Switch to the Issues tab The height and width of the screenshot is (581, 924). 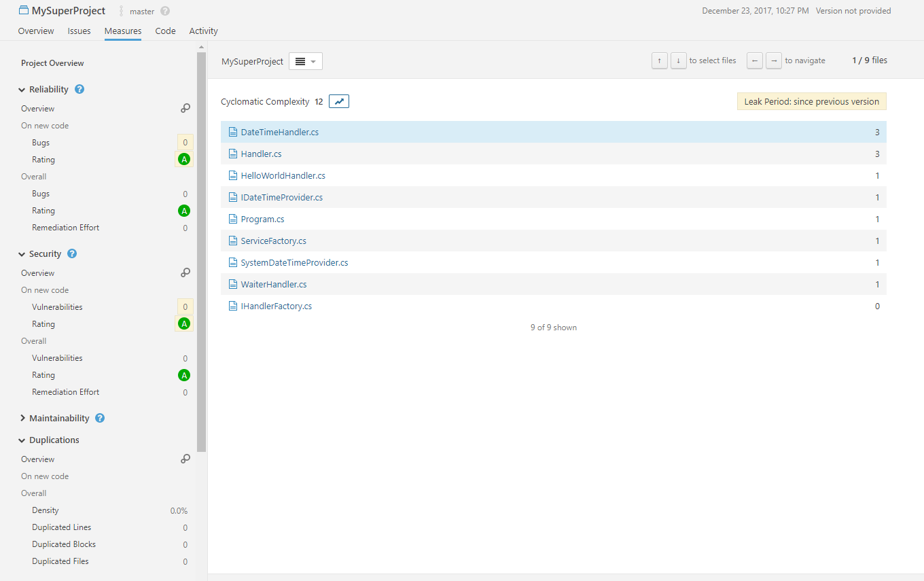coord(79,31)
